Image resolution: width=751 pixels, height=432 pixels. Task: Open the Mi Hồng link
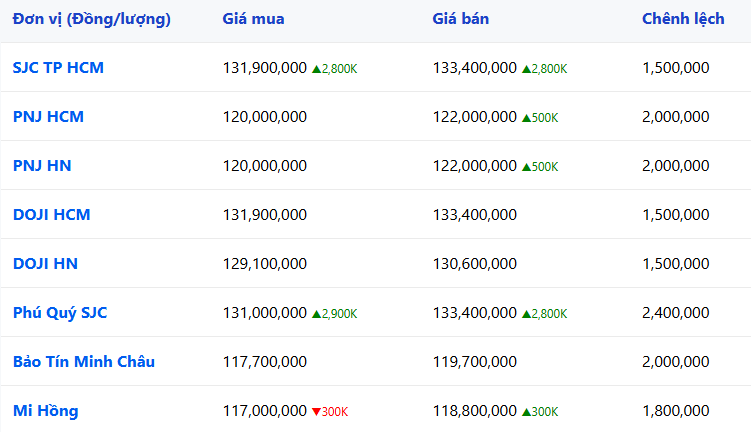click(45, 411)
